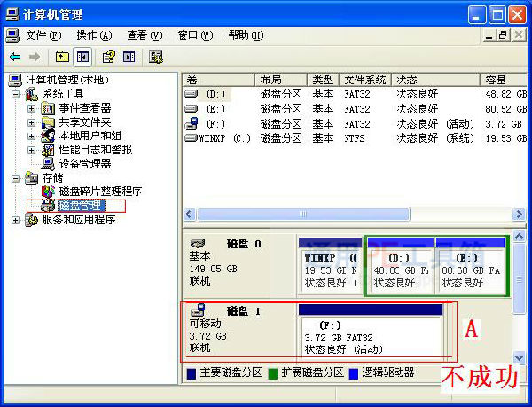
Task: Click the 扩展磁盘分区 green legend square
Action: pos(273,373)
